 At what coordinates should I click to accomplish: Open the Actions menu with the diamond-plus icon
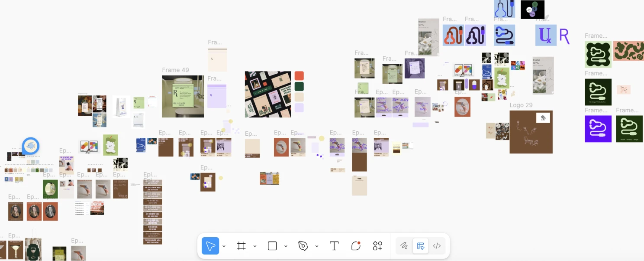[x=377, y=246]
